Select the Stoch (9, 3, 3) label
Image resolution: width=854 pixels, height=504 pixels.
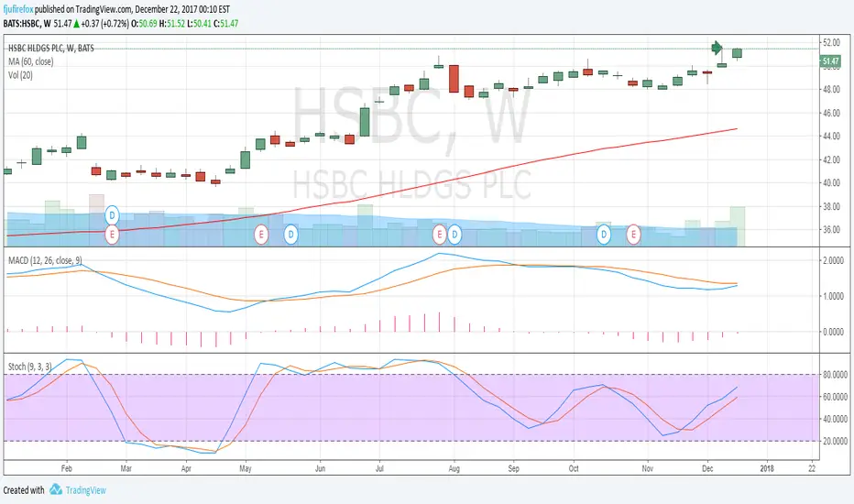(x=30, y=367)
